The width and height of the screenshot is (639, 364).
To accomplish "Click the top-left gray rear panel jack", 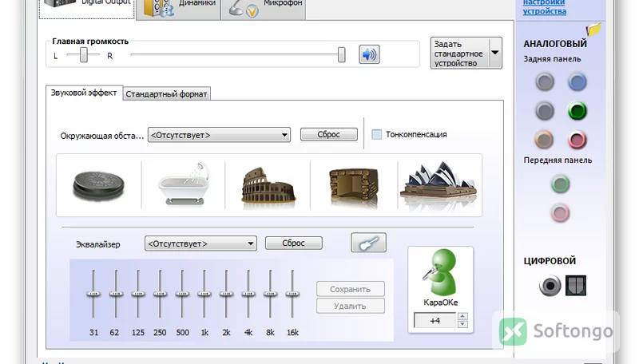I will (545, 82).
